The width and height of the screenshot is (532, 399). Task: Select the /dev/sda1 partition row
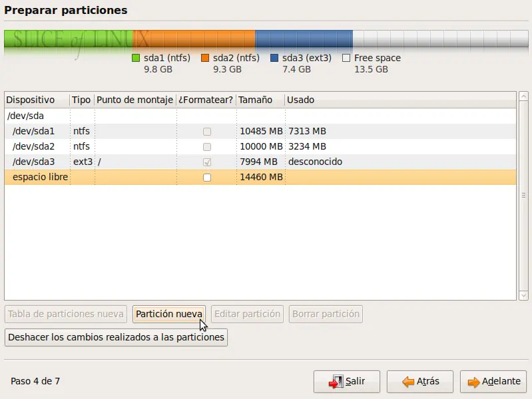coord(260,131)
